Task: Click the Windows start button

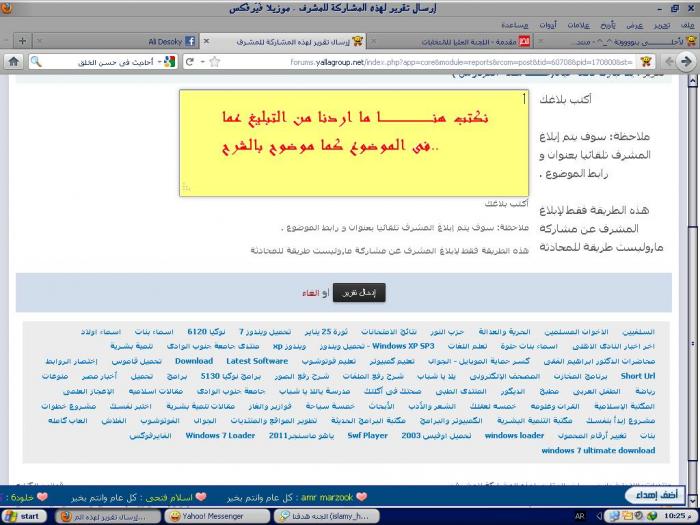Action: (24, 516)
